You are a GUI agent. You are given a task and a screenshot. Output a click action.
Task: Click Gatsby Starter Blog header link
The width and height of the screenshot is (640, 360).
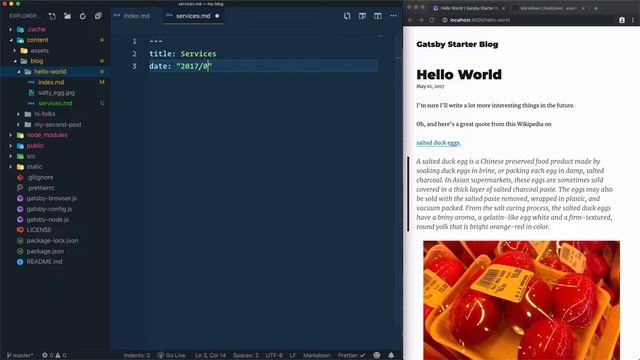457,44
